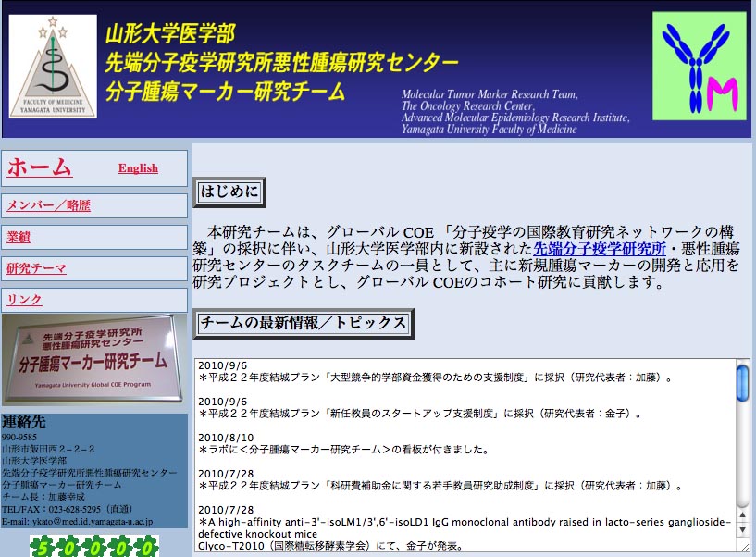Click the antibody Y and M logo
This screenshot has height=557, width=756.
click(700, 66)
